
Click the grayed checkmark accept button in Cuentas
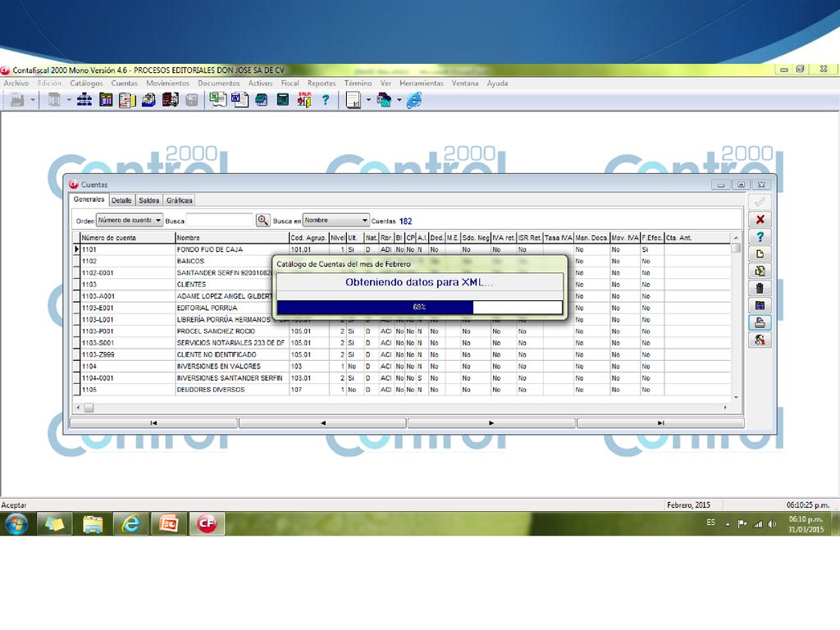760,202
